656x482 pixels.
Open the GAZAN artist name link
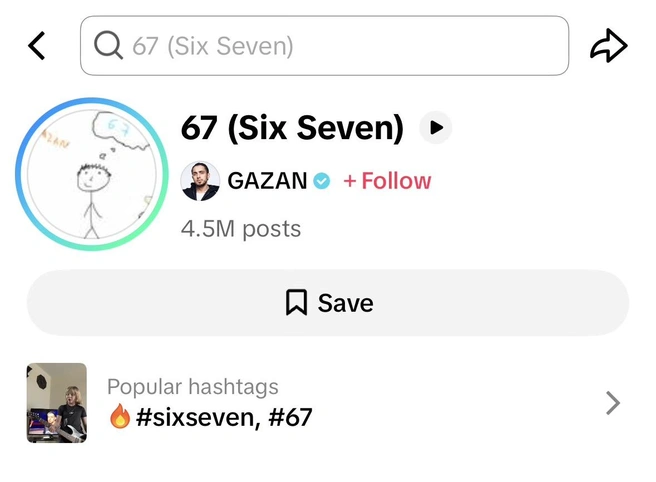coord(267,181)
